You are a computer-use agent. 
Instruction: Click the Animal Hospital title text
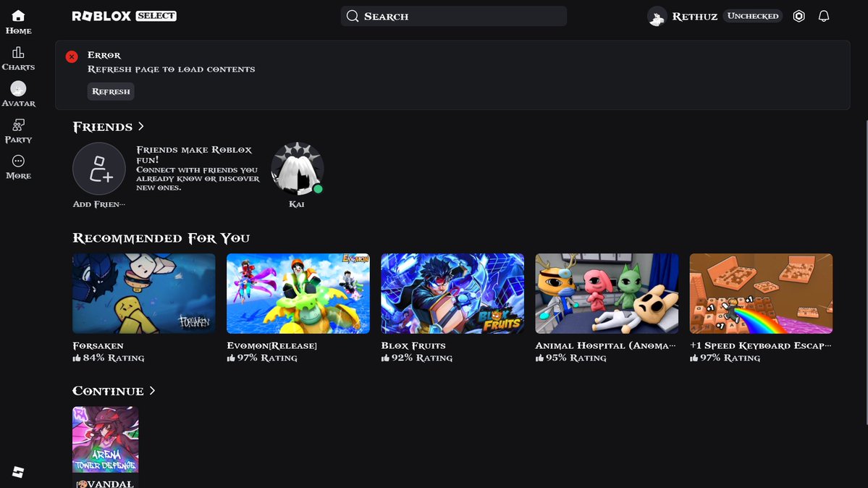point(605,345)
